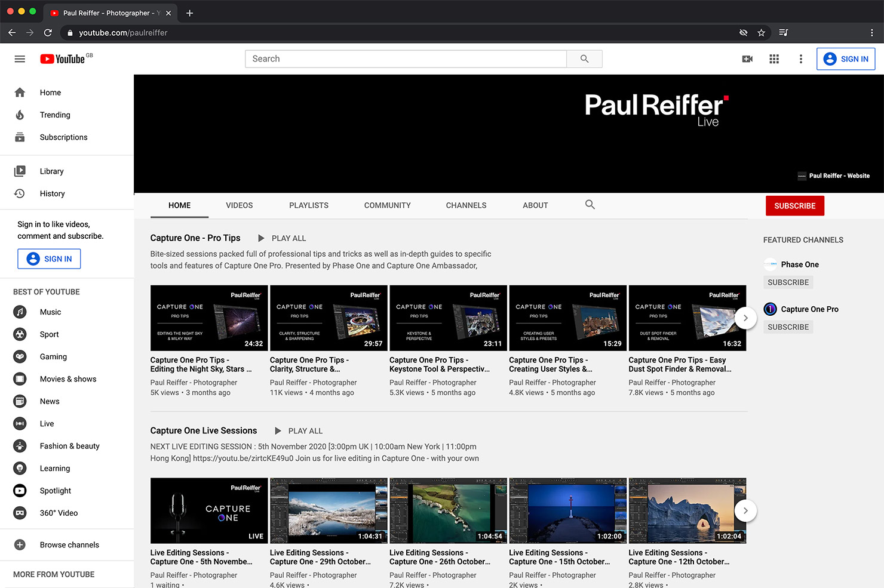Play all Capture One Pro Tips
The width and height of the screenshot is (884, 588).
tap(282, 238)
